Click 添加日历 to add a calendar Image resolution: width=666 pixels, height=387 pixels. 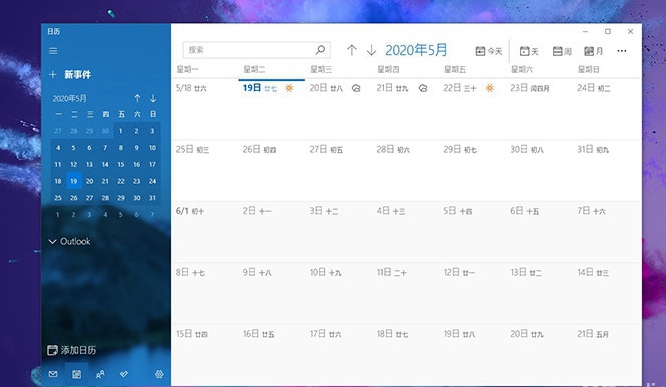[71, 350]
